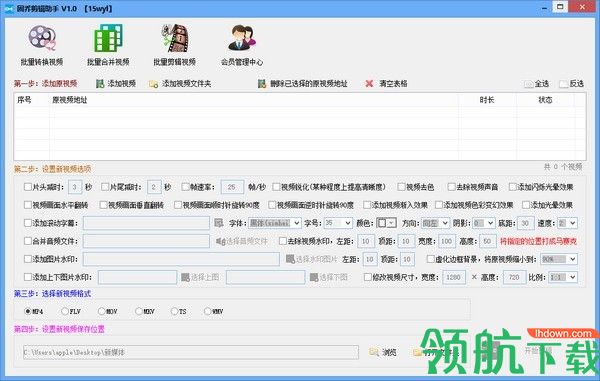Enable the 添加上下图片水印 checkbox
600x381 pixels.
pyautogui.click(x=28, y=277)
